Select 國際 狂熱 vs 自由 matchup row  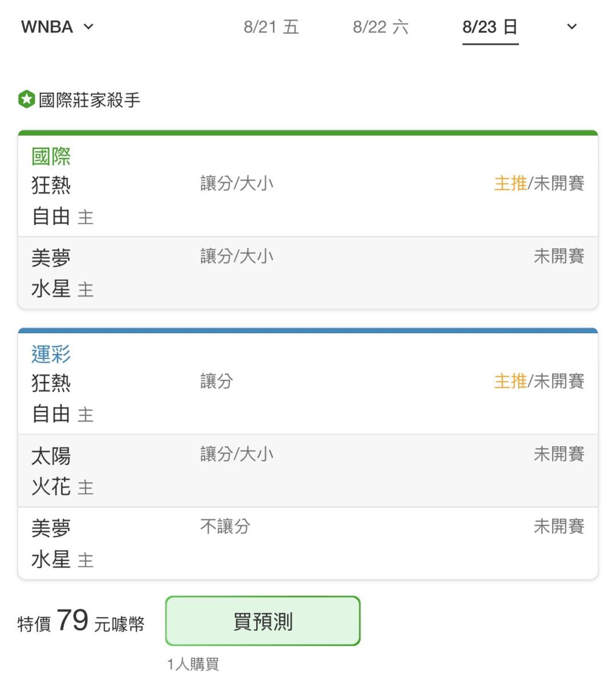308,200
